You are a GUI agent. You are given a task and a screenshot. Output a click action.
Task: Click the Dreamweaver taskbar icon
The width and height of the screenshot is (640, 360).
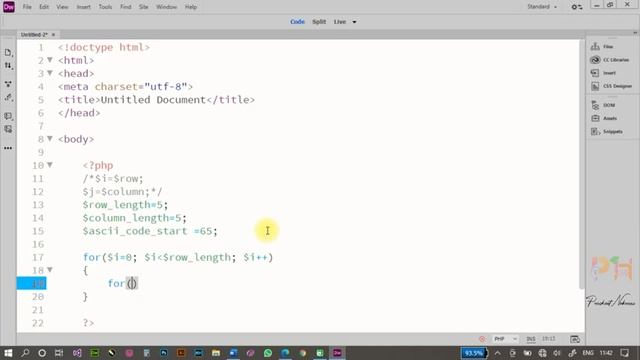[x=337, y=353]
